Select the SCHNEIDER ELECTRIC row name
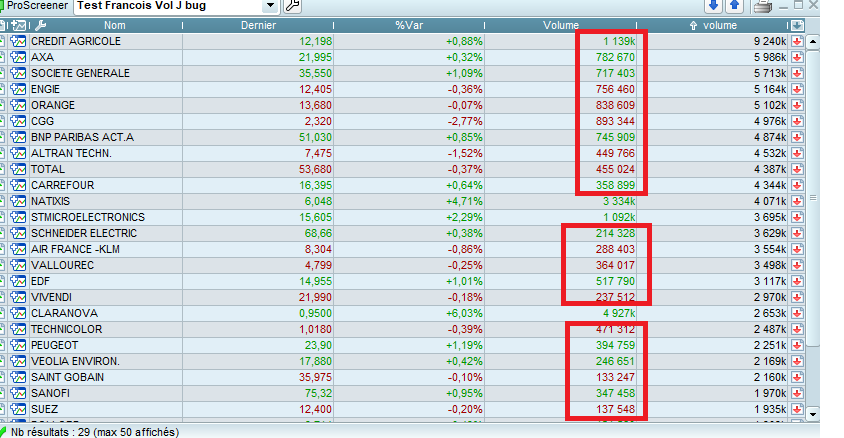 click(84, 234)
